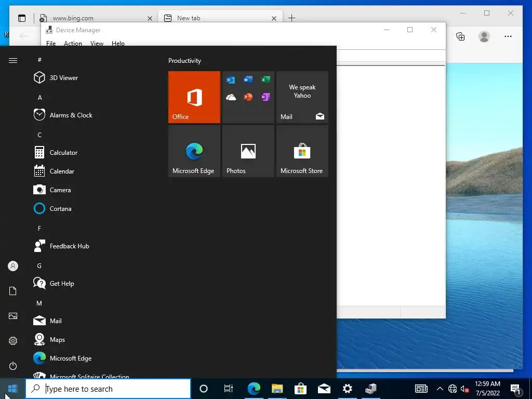This screenshot has width=532, height=399.
Task: Show hidden system tray icons
Action: 440,389
